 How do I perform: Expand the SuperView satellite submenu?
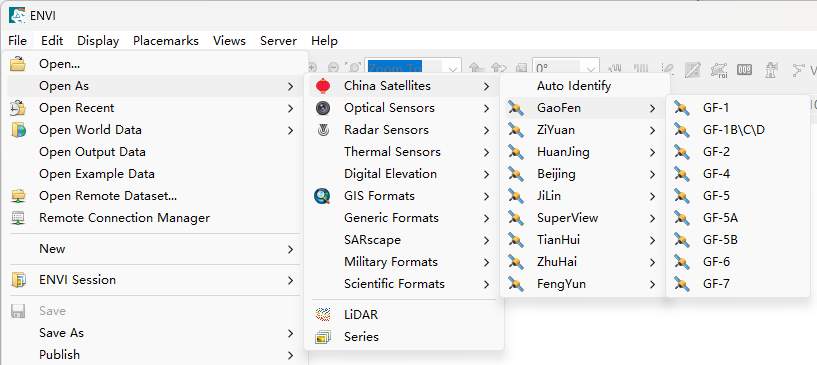click(x=584, y=218)
